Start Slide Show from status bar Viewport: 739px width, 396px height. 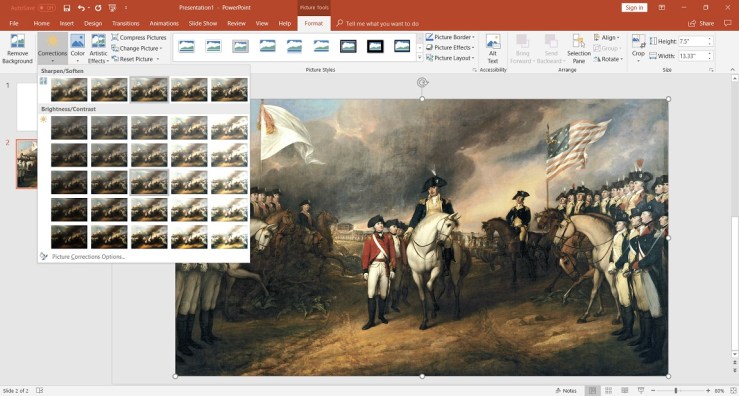(x=641, y=390)
